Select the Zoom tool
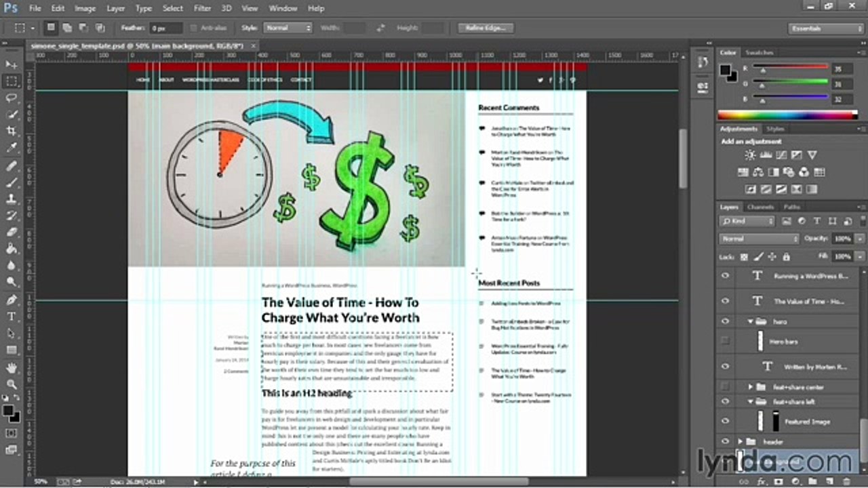 [x=12, y=384]
